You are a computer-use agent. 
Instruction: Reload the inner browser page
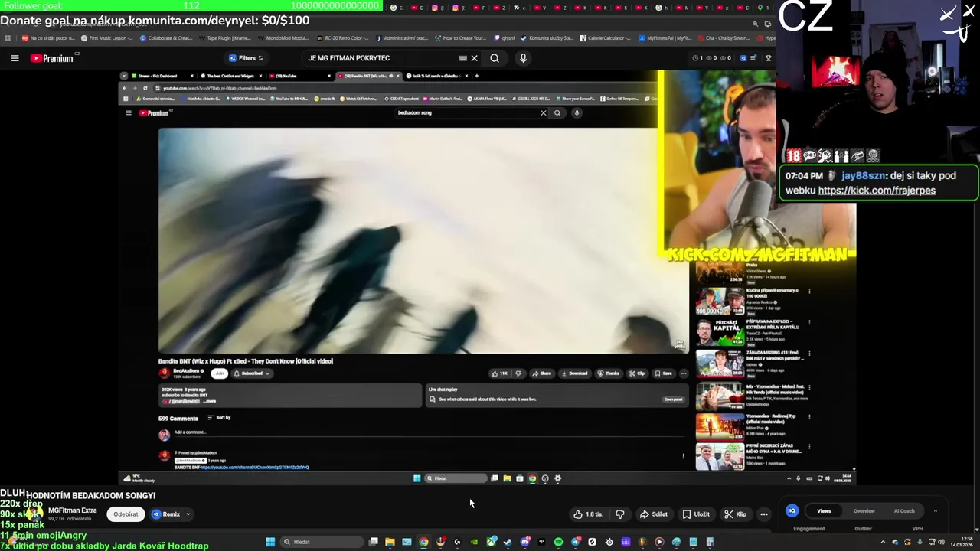click(x=145, y=88)
